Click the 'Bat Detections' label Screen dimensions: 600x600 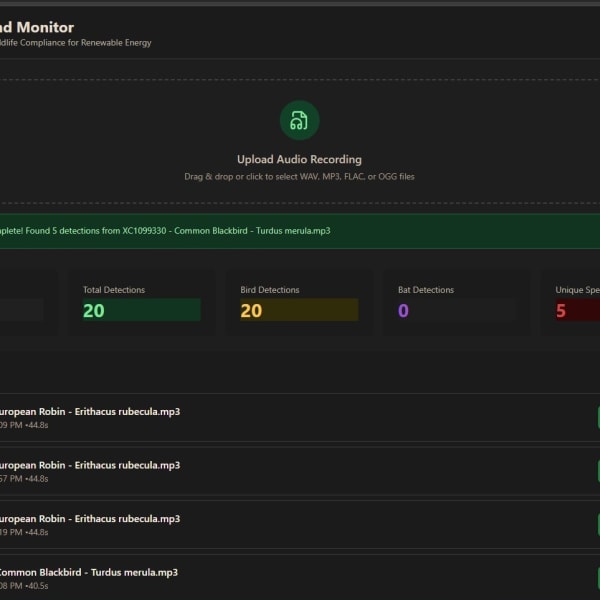pos(426,290)
